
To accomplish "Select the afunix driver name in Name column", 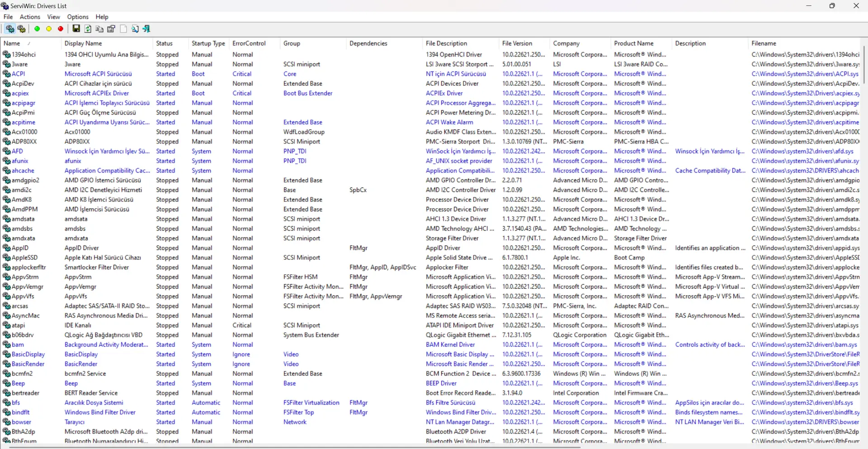I will [x=20, y=161].
